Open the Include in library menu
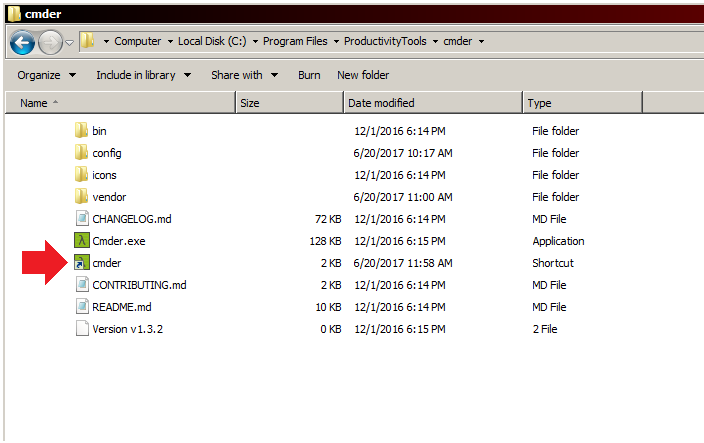This screenshot has width=704, height=443. [144, 75]
